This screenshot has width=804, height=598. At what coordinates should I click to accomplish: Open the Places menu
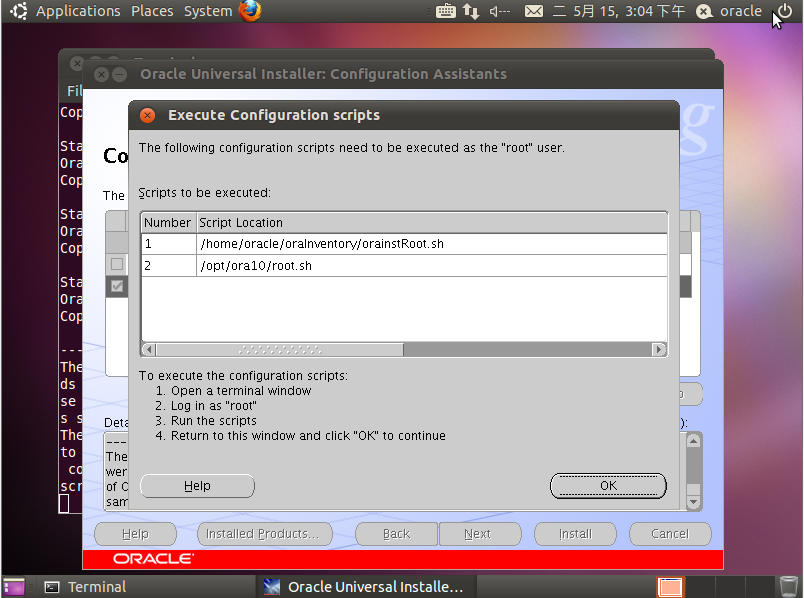pyautogui.click(x=152, y=11)
